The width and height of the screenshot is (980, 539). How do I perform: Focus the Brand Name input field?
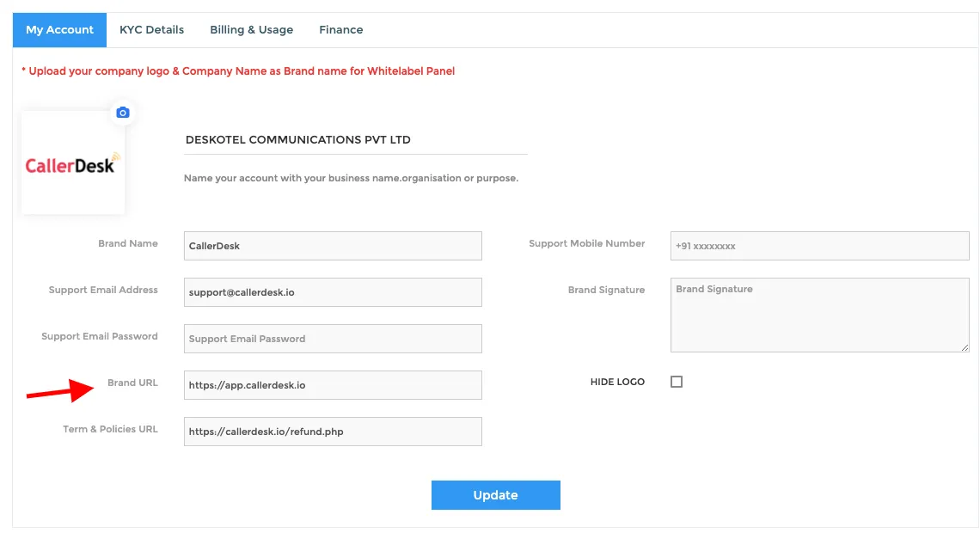coord(333,246)
